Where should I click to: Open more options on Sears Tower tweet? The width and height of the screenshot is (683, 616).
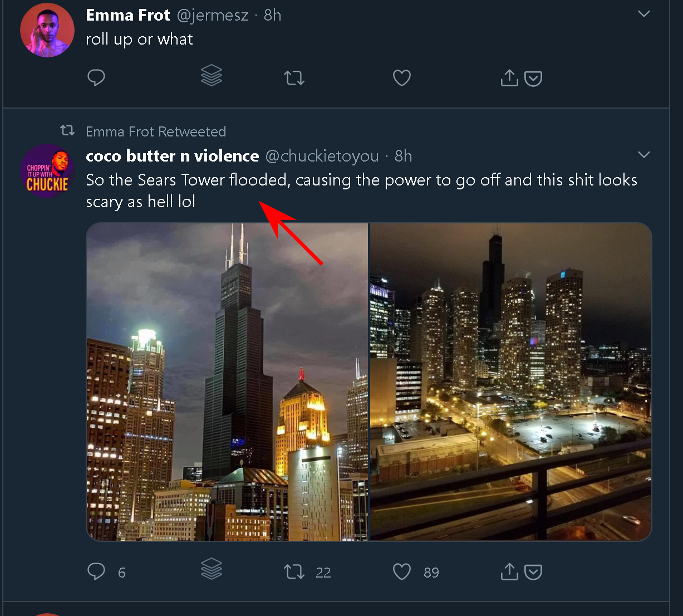[x=644, y=155]
